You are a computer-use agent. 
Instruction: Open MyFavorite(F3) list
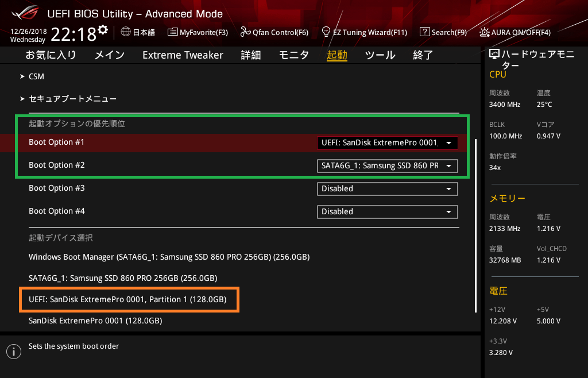tap(198, 32)
